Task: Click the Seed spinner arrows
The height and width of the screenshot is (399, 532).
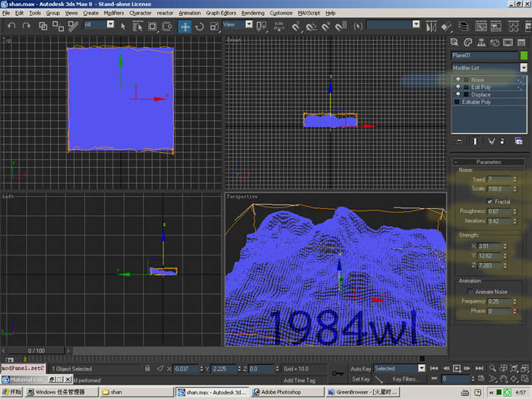Action: point(515,179)
